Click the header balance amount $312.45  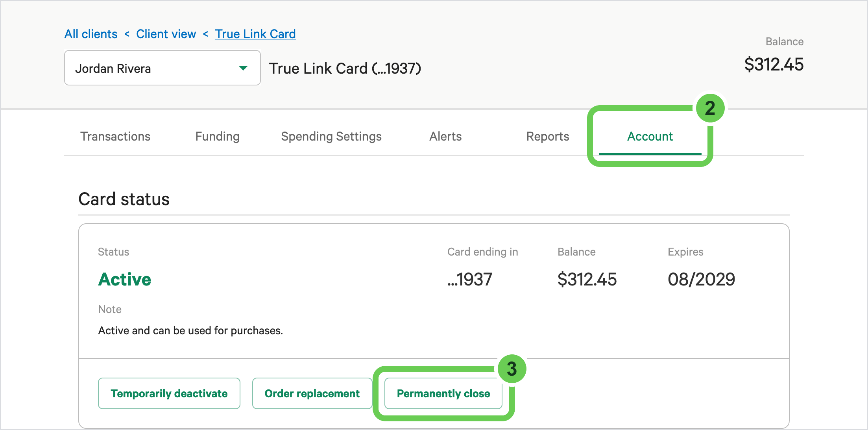774,64
